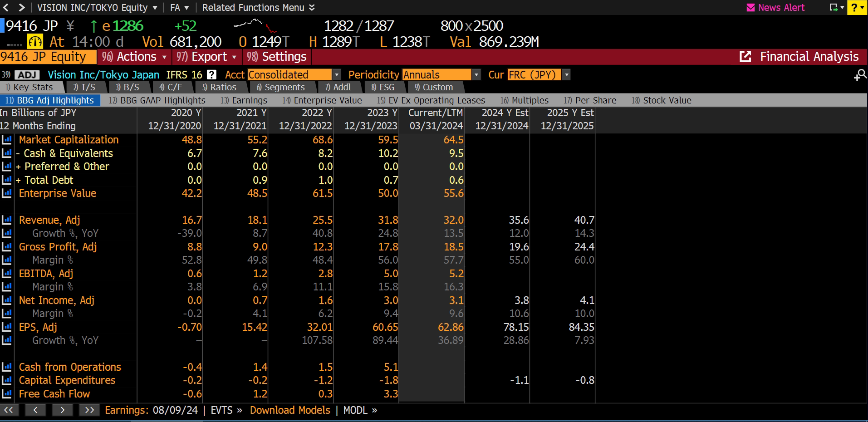
Task: Switch to the B/S tab
Action: [x=128, y=87]
